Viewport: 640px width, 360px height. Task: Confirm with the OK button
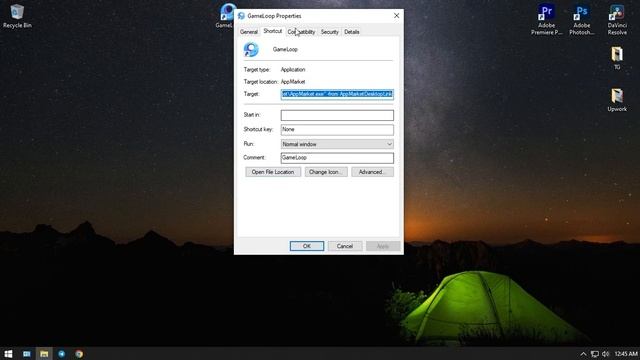[x=307, y=246]
